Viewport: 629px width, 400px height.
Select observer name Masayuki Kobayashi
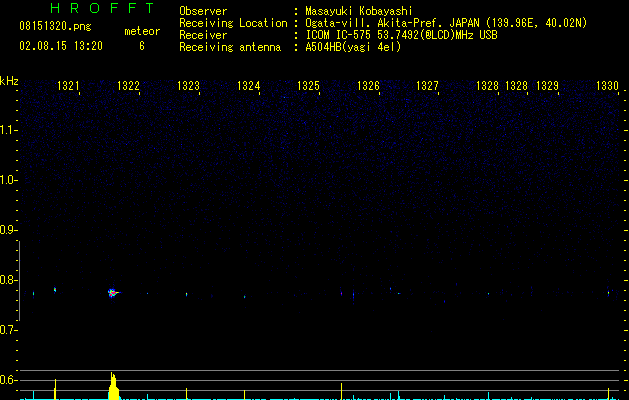point(359,11)
